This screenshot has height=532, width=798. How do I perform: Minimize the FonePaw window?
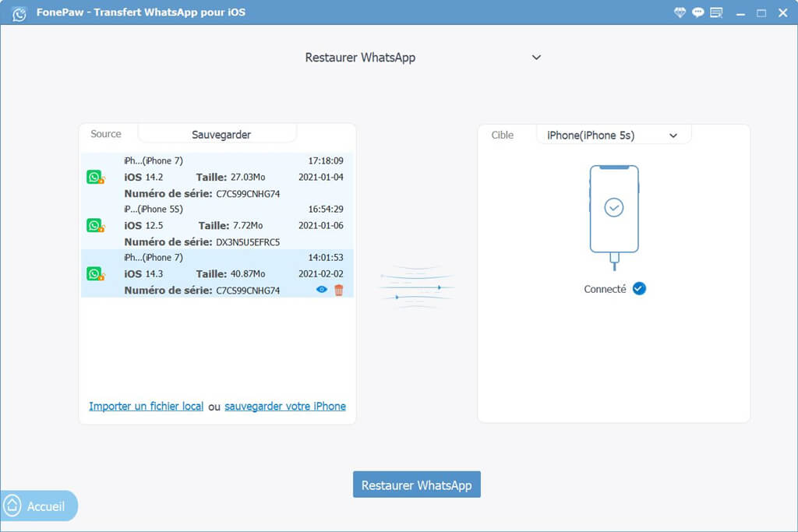click(x=740, y=14)
